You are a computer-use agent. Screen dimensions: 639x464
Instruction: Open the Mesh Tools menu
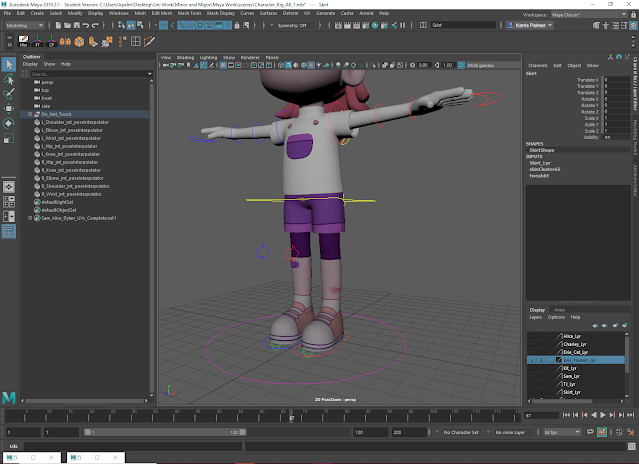189,13
